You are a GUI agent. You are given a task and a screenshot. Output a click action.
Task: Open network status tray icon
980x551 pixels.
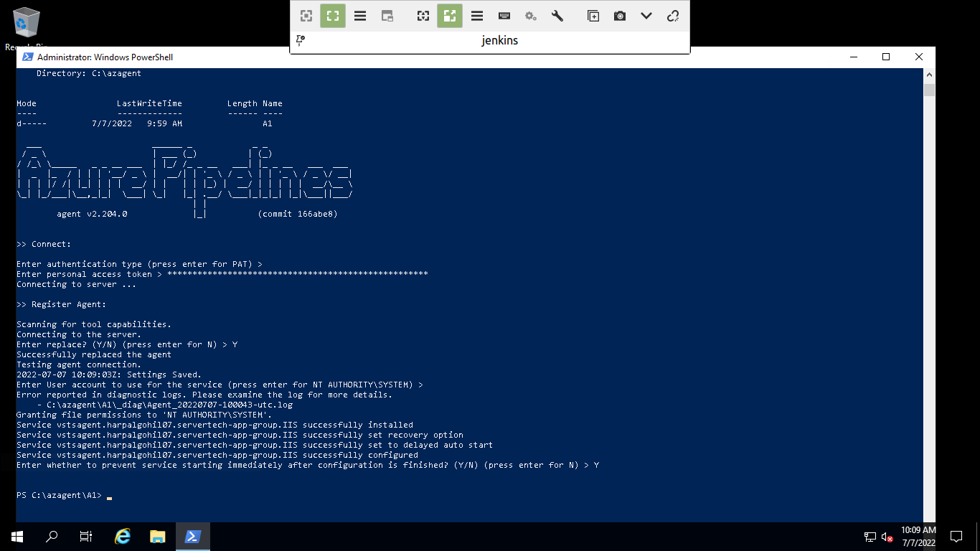(870, 537)
